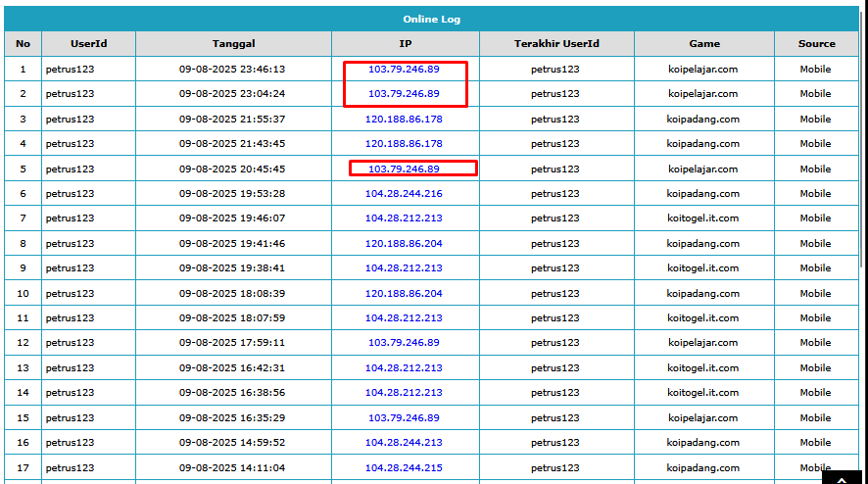Click the IP column header
The width and height of the screenshot is (868, 484).
click(406, 44)
